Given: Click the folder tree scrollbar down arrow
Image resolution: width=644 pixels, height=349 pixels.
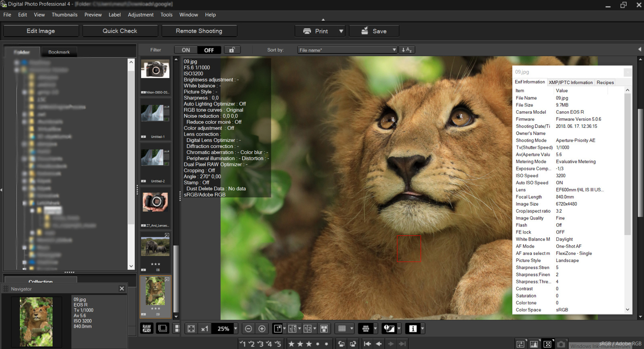Looking at the screenshot, I should click(x=131, y=266).
